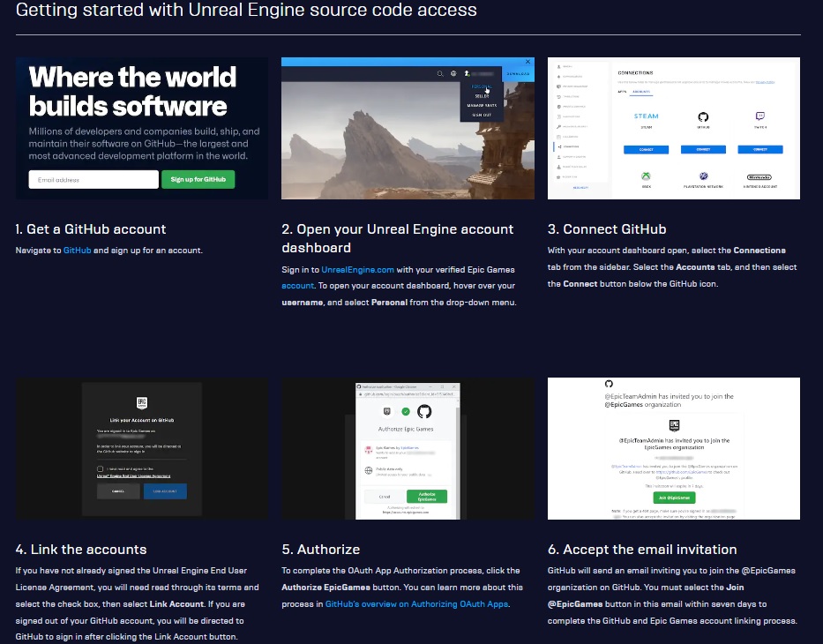Open the UnrealEngine.com link
The height and width of the screenshot is (644, 823).
coord(357,269)
